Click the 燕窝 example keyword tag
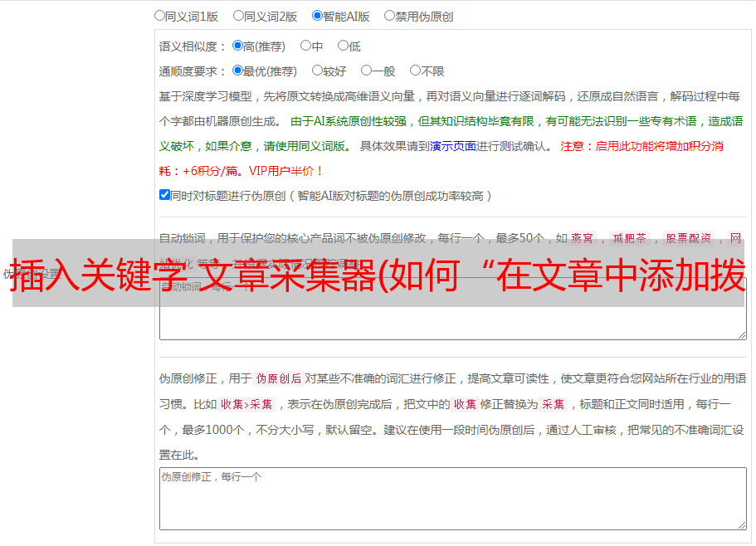The width and height of the screenshot is (756, 546). click(x=583, y=238)
